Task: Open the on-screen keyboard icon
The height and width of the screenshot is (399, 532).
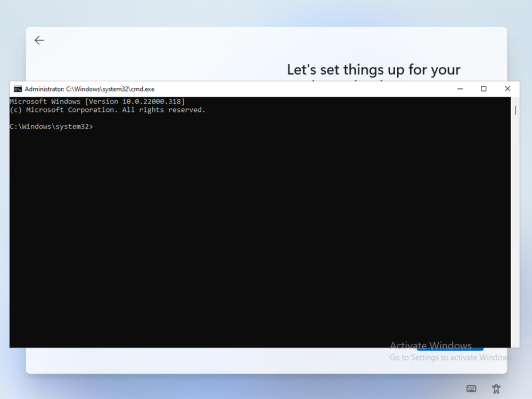Action: click(471, 389)
